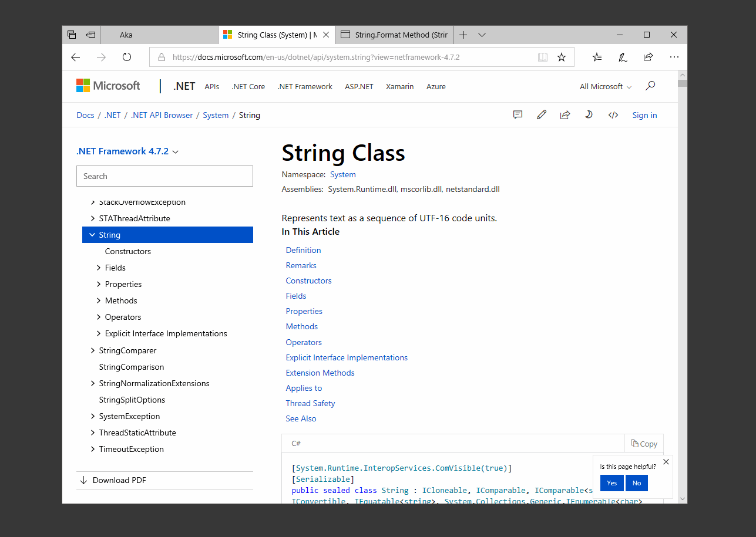
Task: Edit this page using the pencil icon
Action: 542,115
